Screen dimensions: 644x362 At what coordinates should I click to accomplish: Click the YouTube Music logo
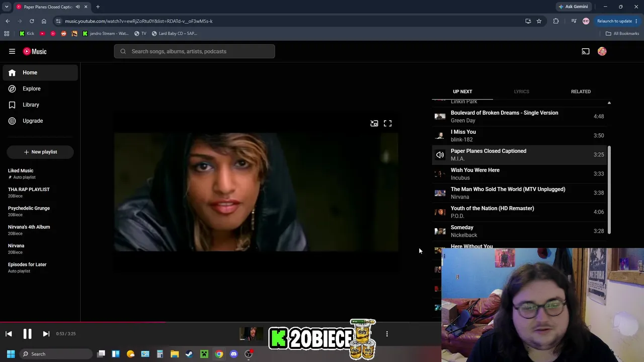[x=35, y=51]
